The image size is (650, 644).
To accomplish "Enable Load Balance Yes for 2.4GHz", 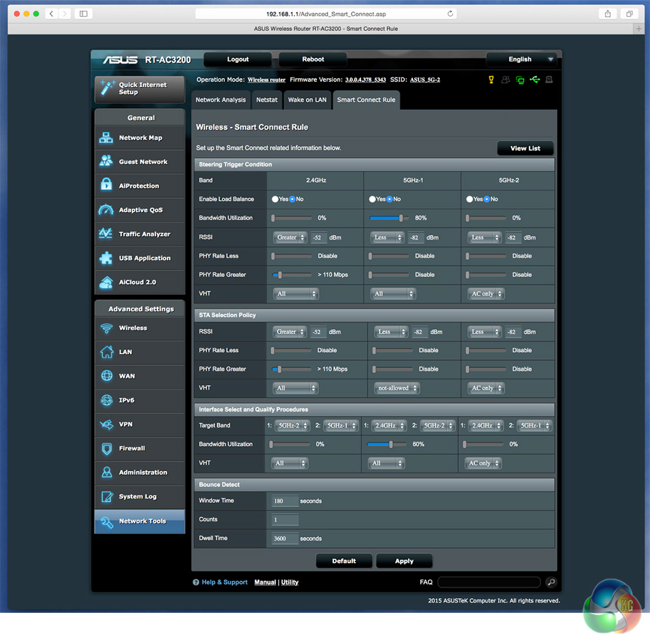I will pos(275,199).
